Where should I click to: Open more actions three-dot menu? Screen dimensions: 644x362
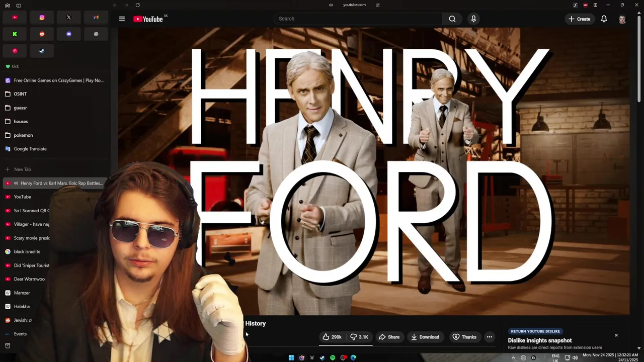490,337
